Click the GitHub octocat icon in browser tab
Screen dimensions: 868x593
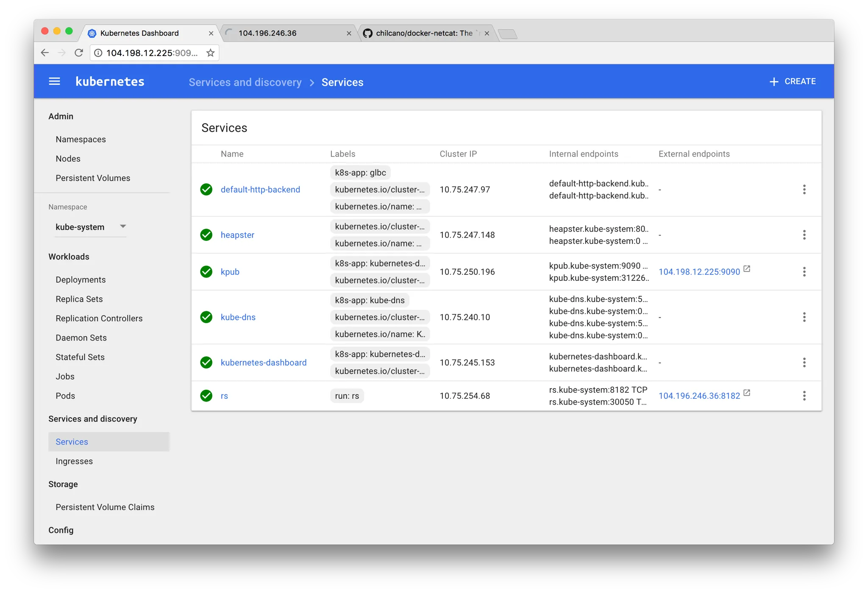coord(368,33)
